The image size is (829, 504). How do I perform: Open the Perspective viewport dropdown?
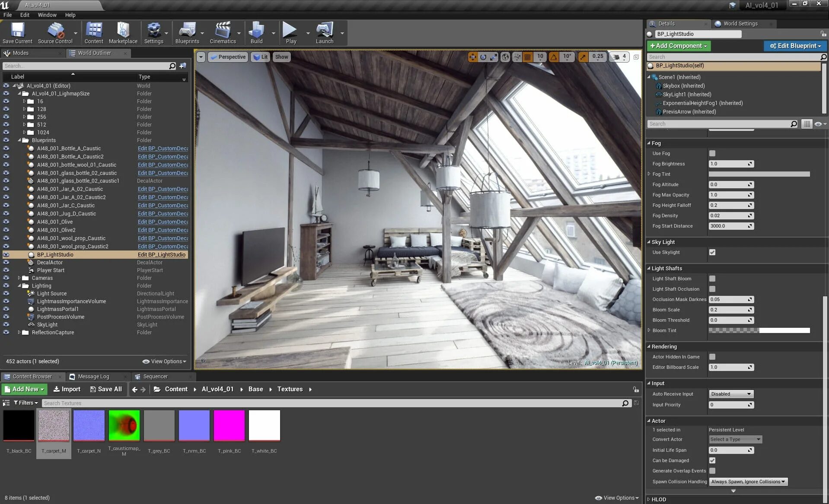point(228,57)
